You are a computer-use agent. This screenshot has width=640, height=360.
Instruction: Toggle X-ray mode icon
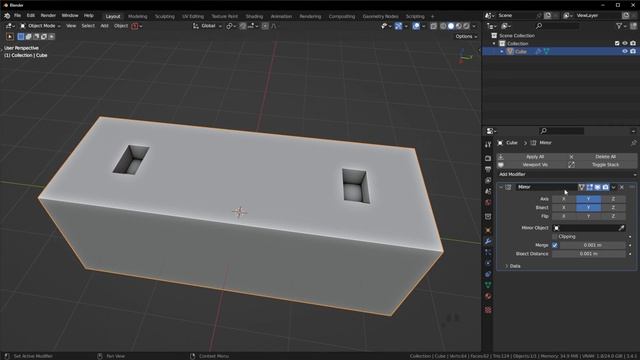(x=433, y=26)
